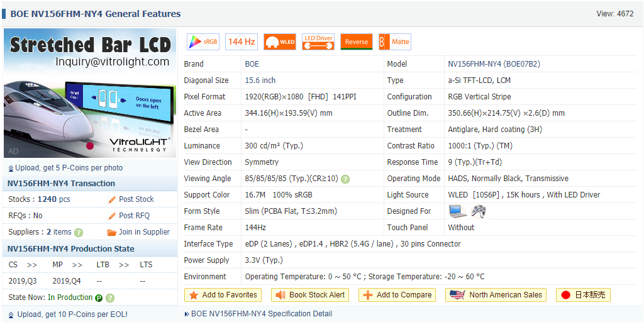Click the 2019,Q3 CS date cell
The height and width of the screenshot is (322, 644).
click(x=23, y=281)
